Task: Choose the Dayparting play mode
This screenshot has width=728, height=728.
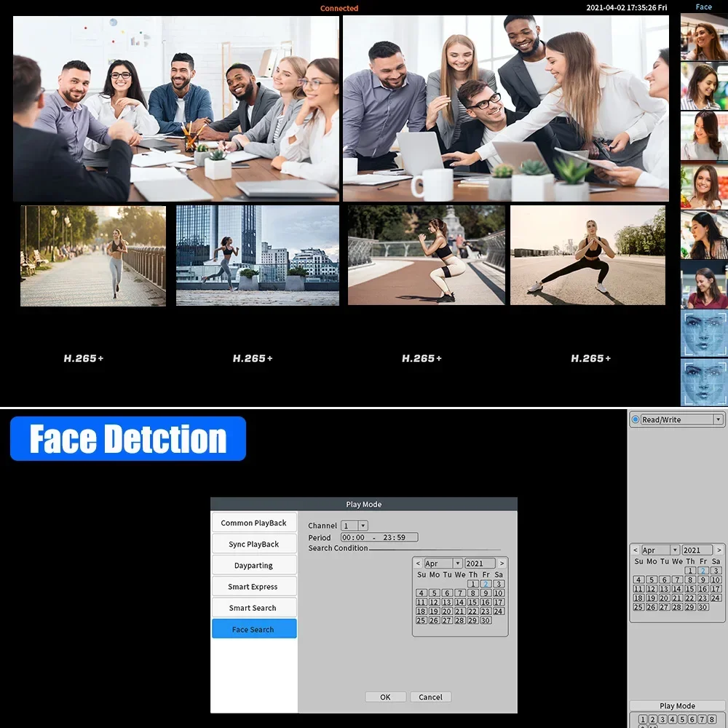Action: pos(253,565)
